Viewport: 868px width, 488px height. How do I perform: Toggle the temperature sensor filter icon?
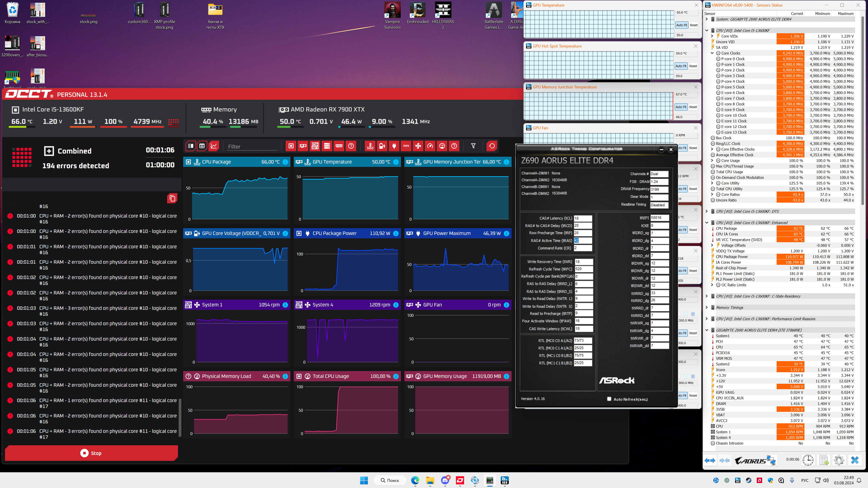click(370, 146)
